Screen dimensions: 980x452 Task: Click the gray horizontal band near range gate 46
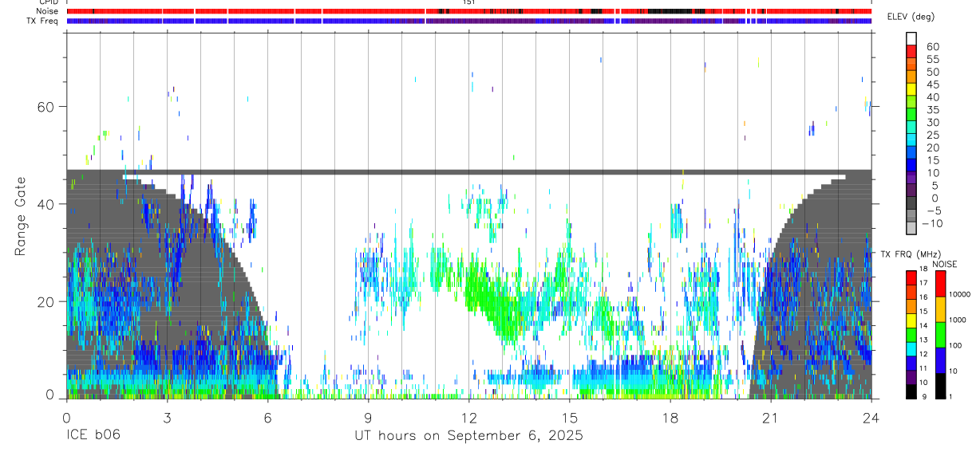469,171
